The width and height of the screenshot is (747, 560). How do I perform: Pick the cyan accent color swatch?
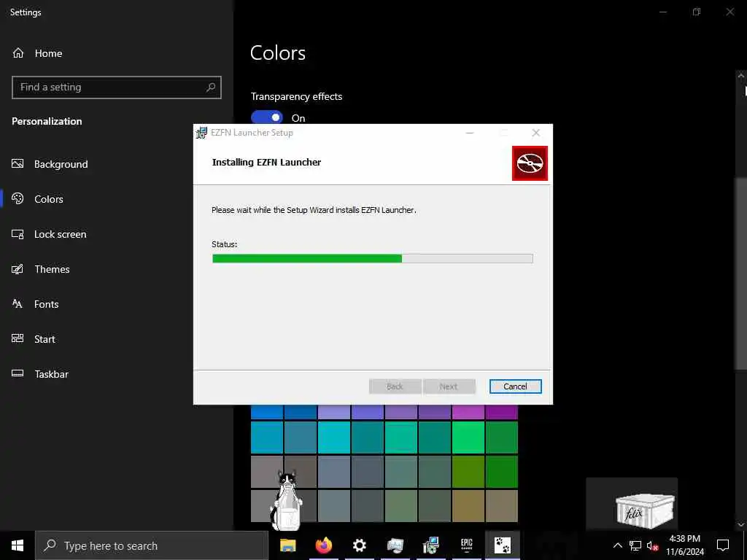334,437
